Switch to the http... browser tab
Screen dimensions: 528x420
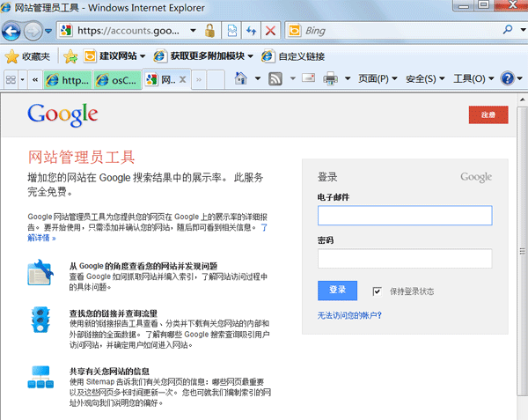69,79
